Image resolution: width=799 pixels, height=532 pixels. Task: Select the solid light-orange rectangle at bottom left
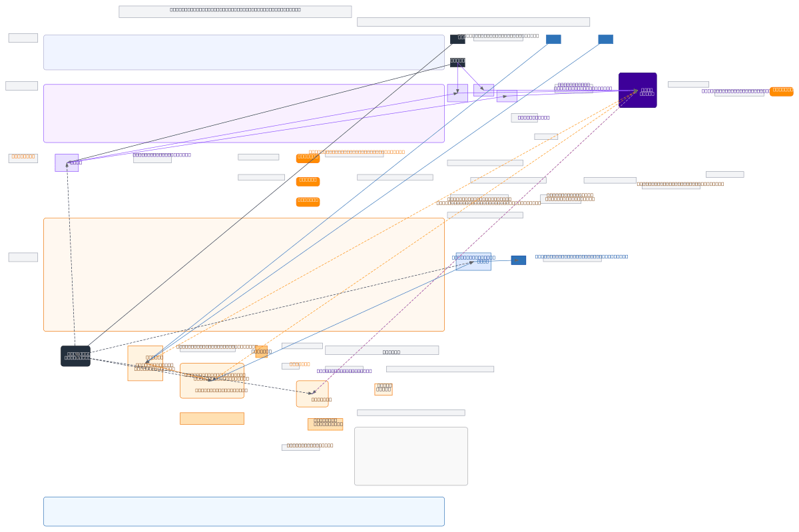tap(212, 418)
